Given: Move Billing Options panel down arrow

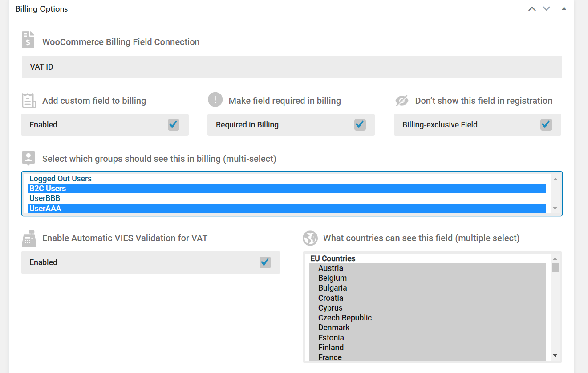Looking at the screenshot, I should click(547, 9).
